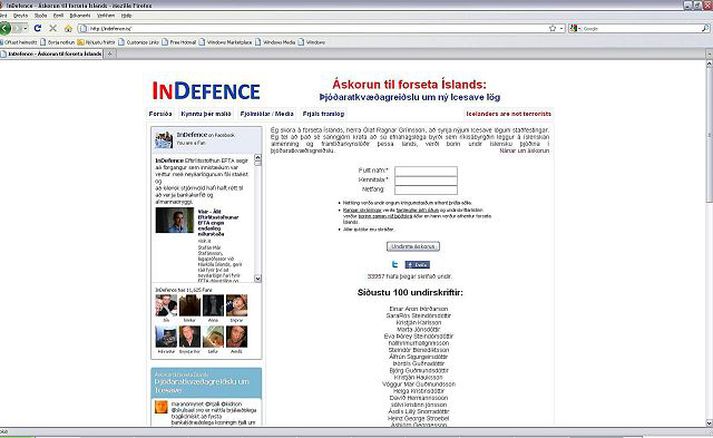
Task: Open the Vísir EFTA article headline
Action: (x=218, y=223)
